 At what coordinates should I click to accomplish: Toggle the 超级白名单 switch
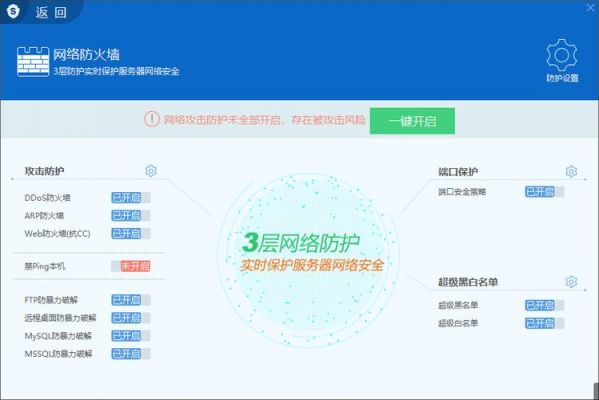[x=545, y=323]
